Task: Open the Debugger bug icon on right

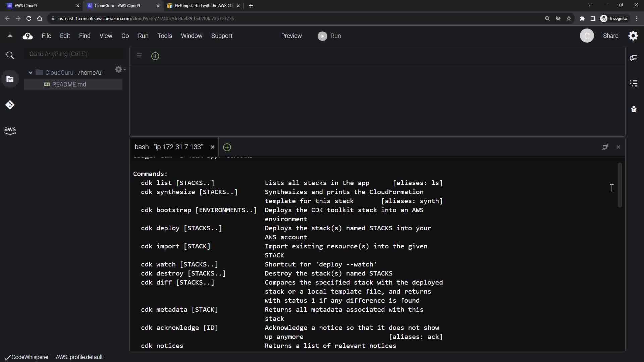Action: [633, 109]
